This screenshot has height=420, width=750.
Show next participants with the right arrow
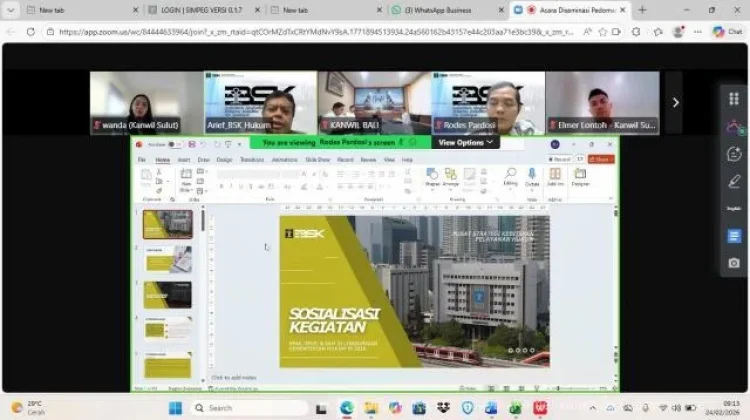675,102
